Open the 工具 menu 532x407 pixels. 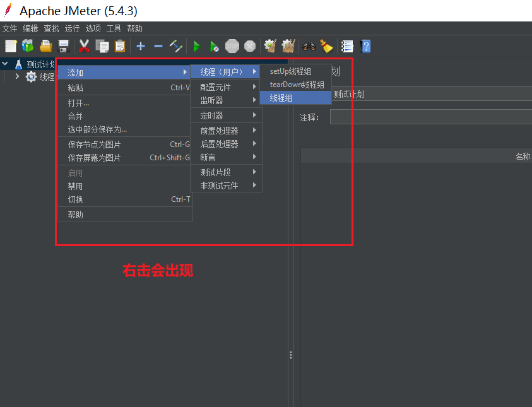[114, 28]
